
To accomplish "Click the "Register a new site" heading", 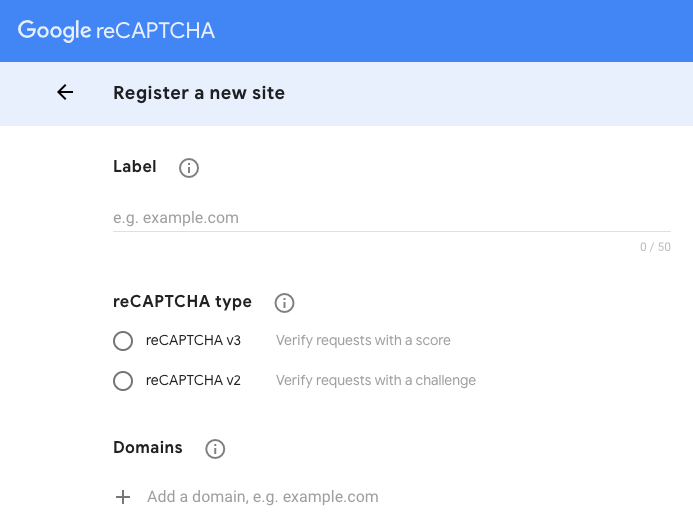I will 199,93.
